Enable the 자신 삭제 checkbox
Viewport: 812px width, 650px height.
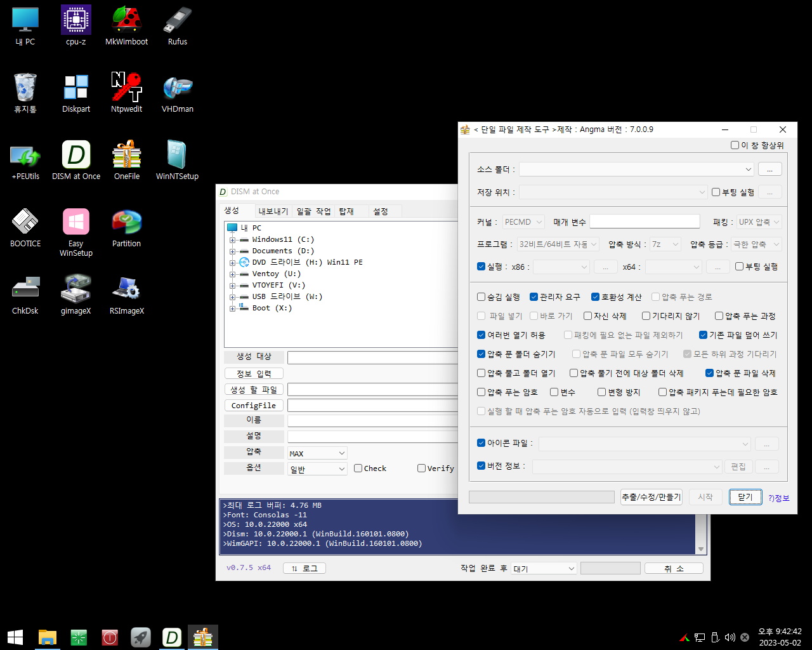[587, 316]
